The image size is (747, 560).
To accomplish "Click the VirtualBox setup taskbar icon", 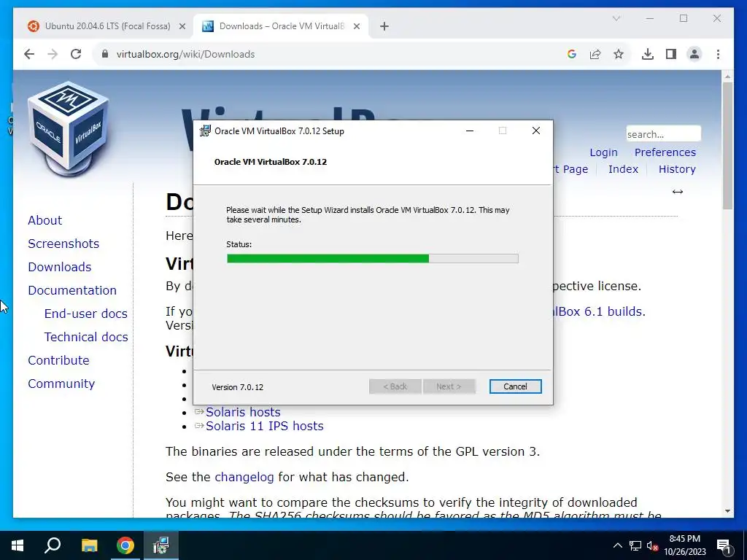I will coord(161,545).
